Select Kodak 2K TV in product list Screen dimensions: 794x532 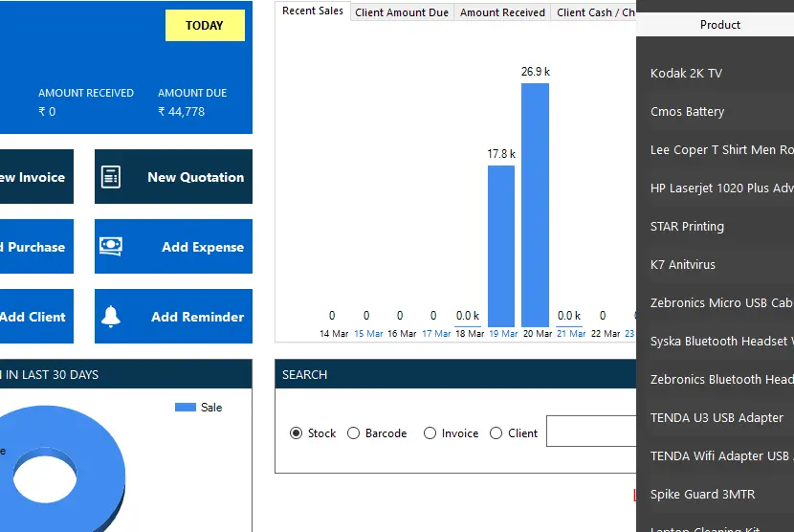coord(686,74)
